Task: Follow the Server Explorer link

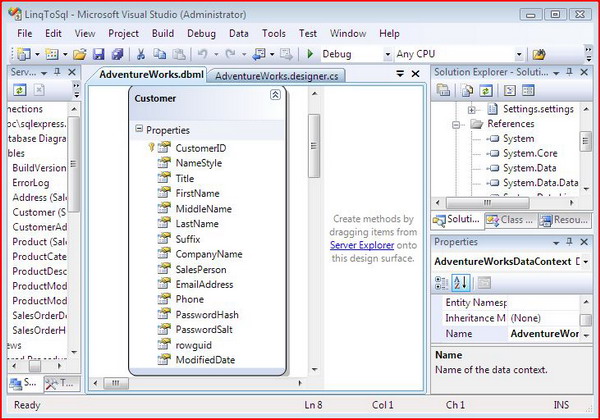Action: (362, 245)
